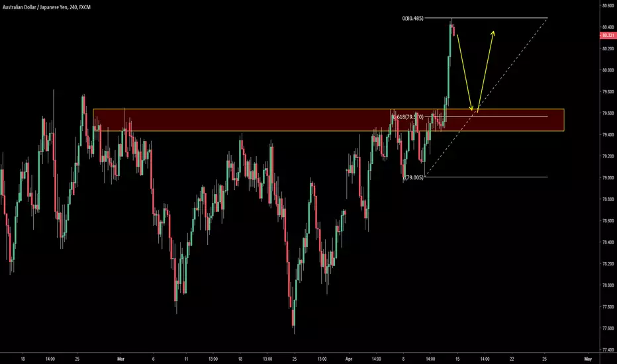Click the 78.000 price axis label
The image size is (617, 364).
(608, 285)
